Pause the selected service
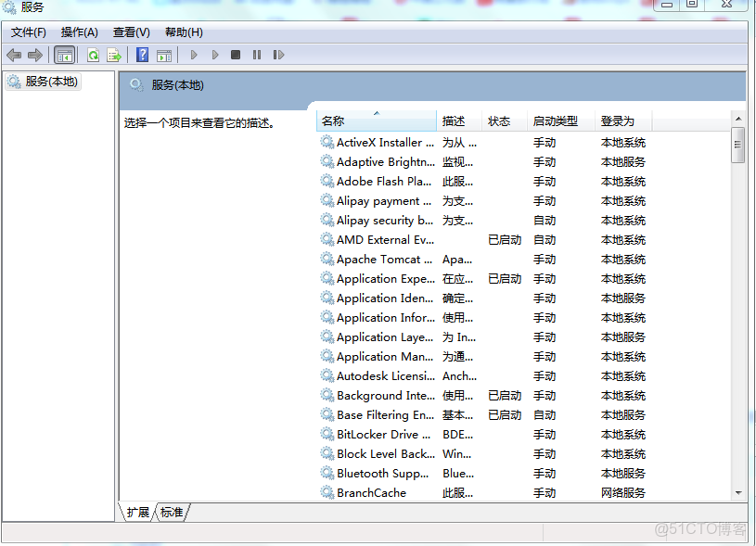Viewport: 756px width, 546px height. tap(256, 55)
